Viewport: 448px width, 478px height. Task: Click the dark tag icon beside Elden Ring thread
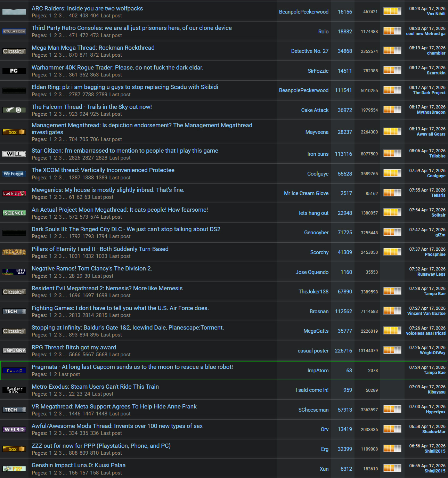click(x=14, y=90)
